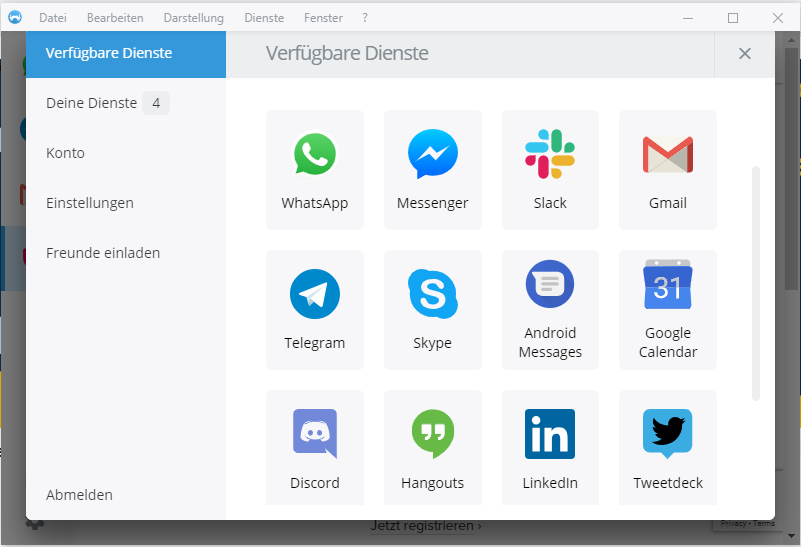Go to the Konto section
This screenshot has width=801, height=547.
(x=65, y=153)
